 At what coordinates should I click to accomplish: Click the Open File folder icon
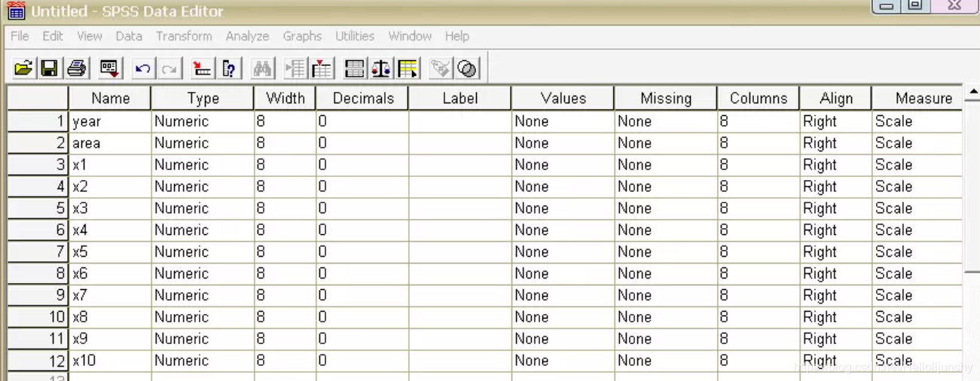pyautogui.click(x=23, y=69)
